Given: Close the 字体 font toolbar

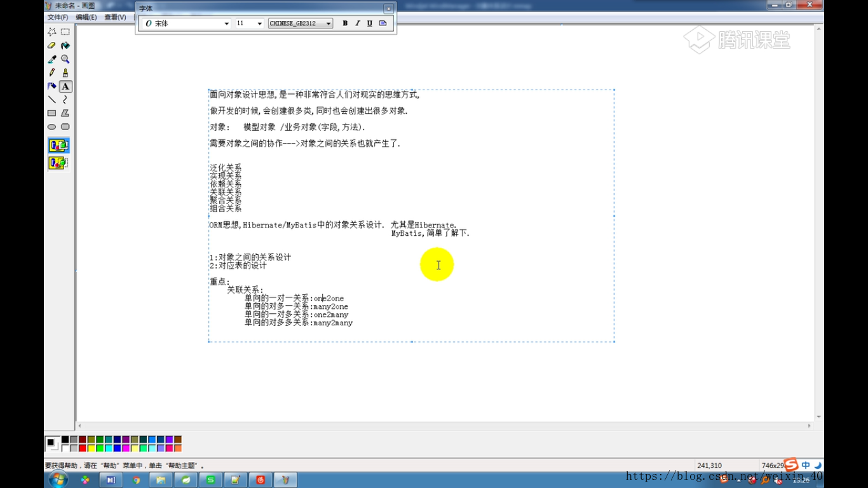Looking at the screenshot, I should click(388, 8).
